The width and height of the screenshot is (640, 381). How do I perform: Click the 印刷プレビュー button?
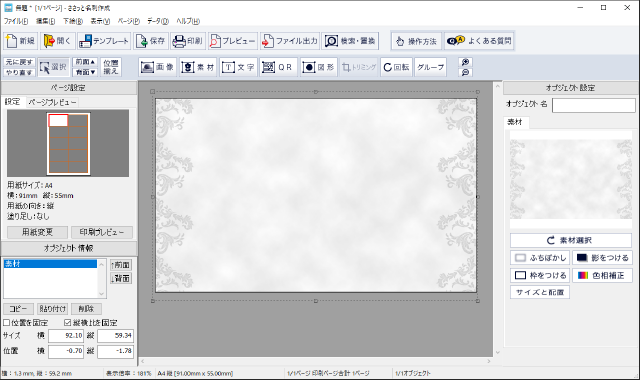point(102,232)
